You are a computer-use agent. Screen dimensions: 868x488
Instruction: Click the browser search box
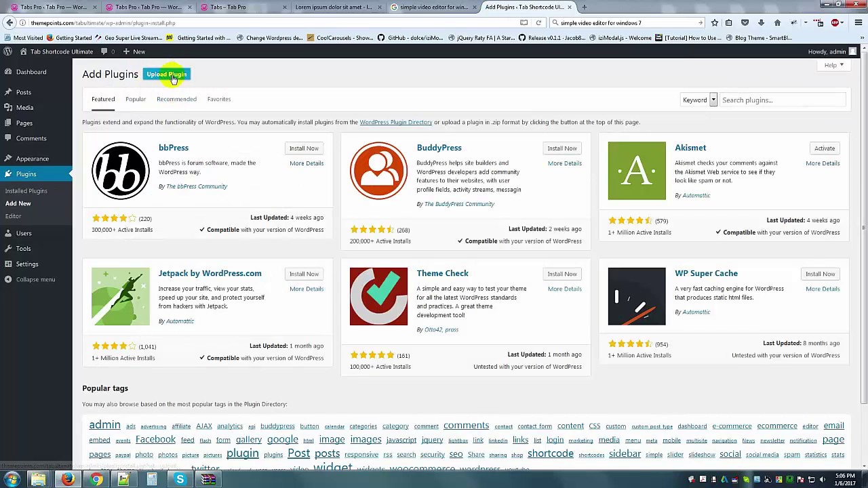(627, 23)
